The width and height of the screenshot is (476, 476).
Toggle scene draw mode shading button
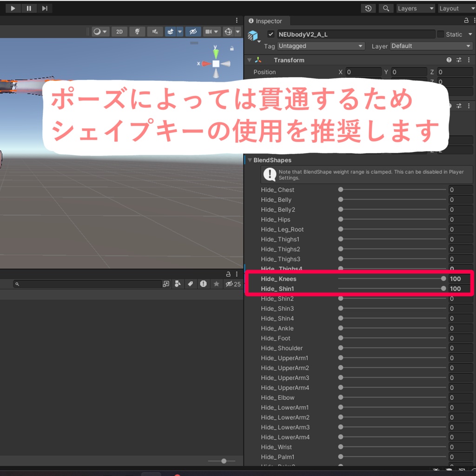(x=100, y=32)
